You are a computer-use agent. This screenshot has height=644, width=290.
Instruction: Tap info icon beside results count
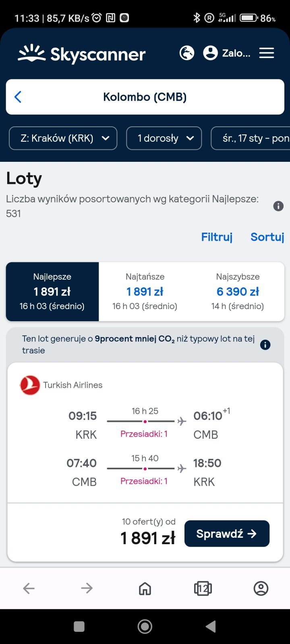coord(278,206)
